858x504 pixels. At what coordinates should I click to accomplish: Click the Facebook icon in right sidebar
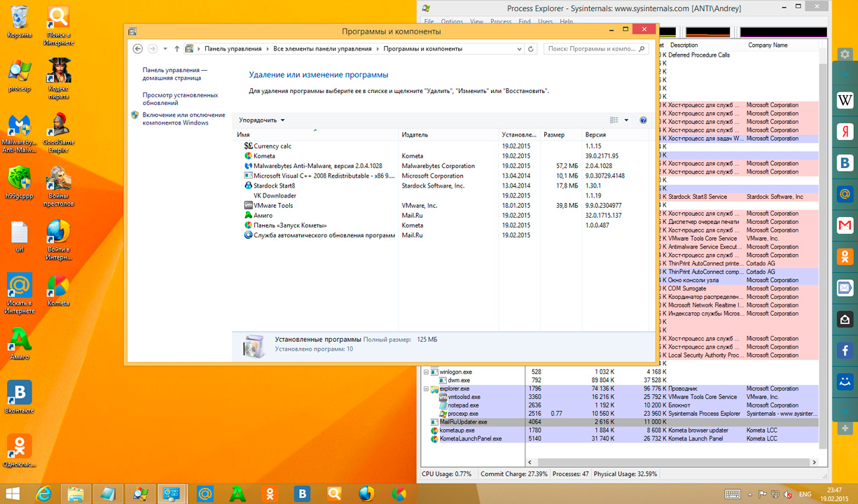click(845, 349)
